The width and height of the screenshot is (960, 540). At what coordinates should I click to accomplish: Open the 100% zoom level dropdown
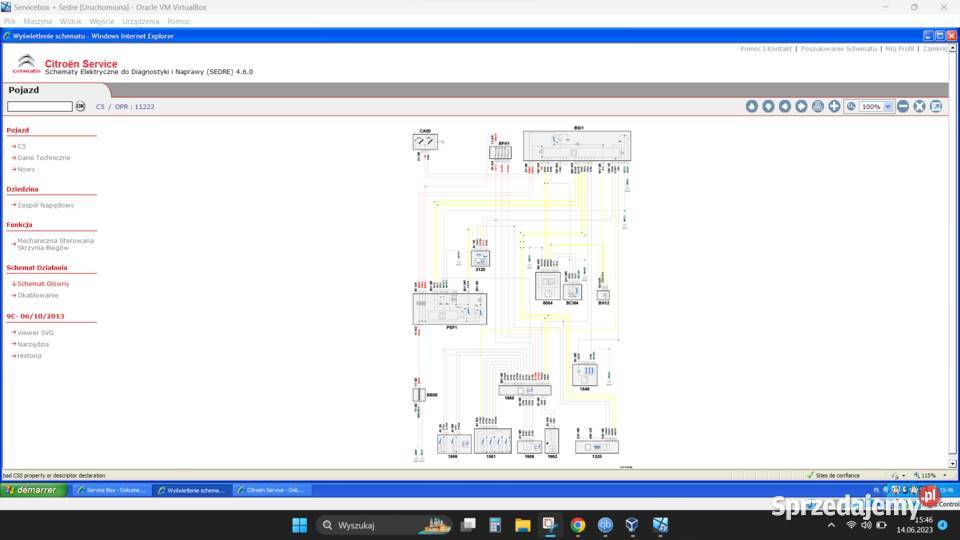coord(888,106)
